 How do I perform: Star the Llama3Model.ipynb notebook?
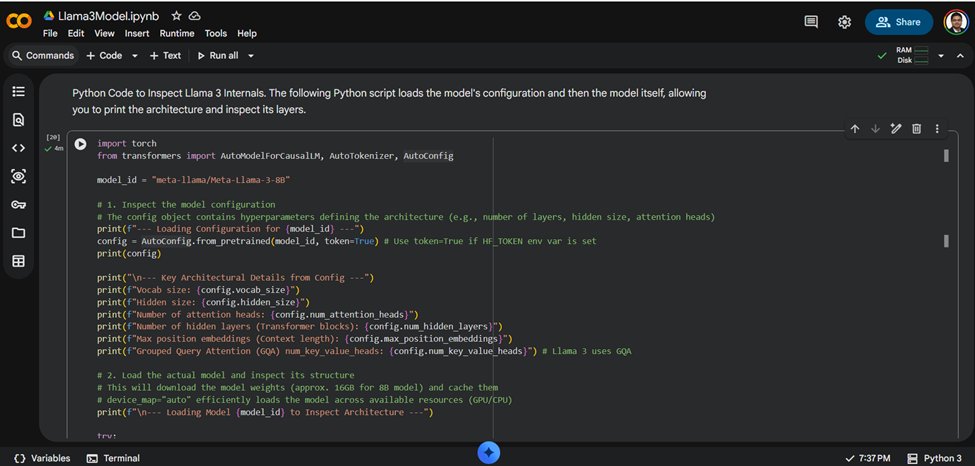[x=176, y=16]
